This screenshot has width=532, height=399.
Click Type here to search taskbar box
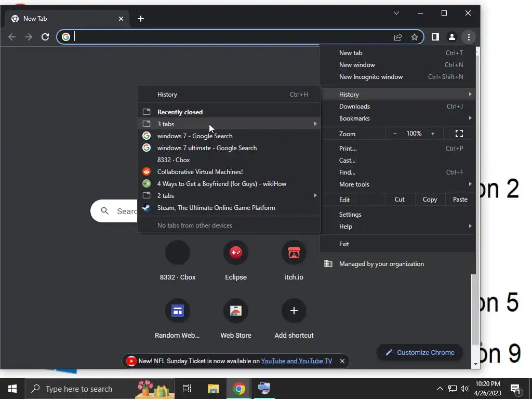pyautogui.click(x=100, y=389)
